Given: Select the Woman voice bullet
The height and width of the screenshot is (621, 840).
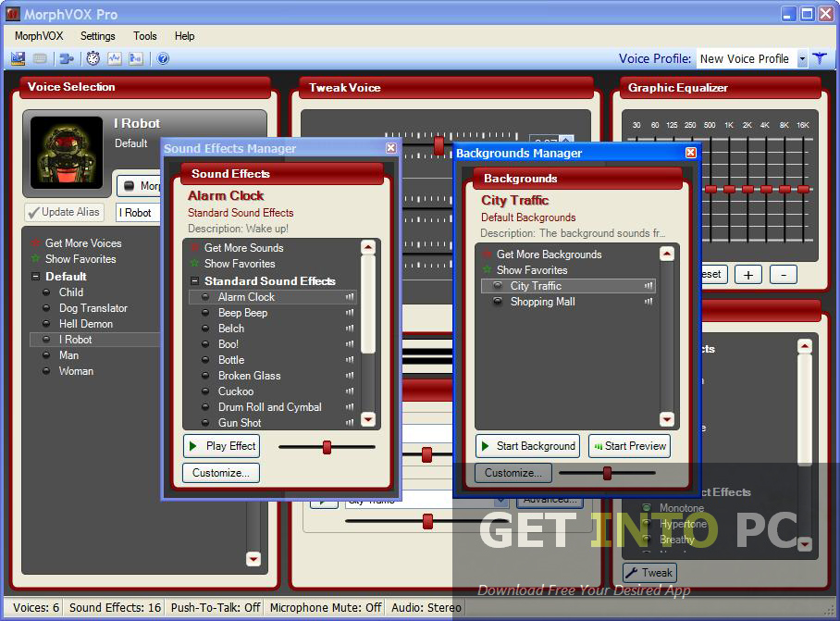Looking at the screenshot, I should (x=46, y=371).
